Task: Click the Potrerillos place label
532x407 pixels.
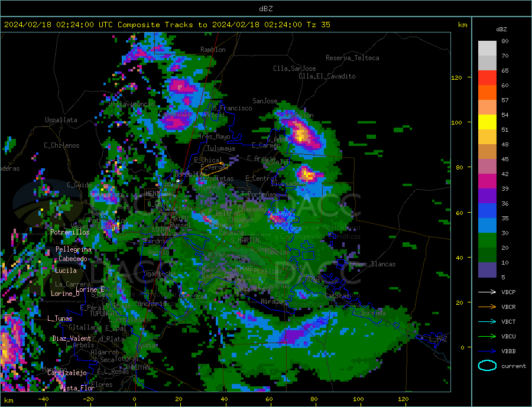Action: (70, 232)
